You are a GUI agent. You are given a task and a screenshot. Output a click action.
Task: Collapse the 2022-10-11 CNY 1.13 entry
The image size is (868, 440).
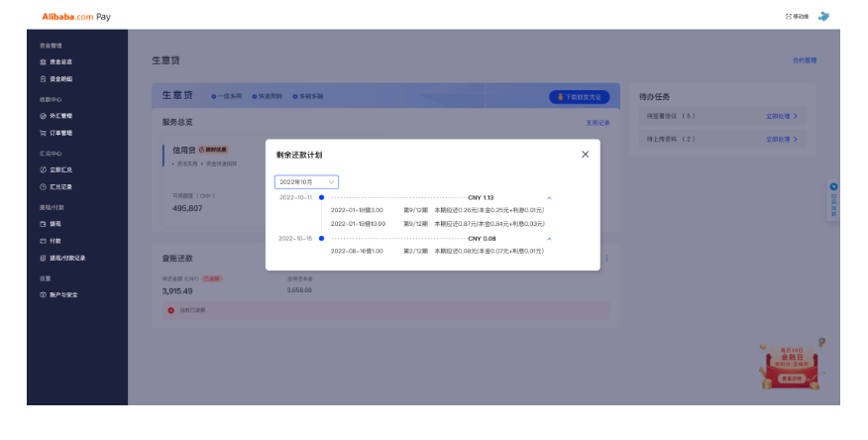pos(549,197)
